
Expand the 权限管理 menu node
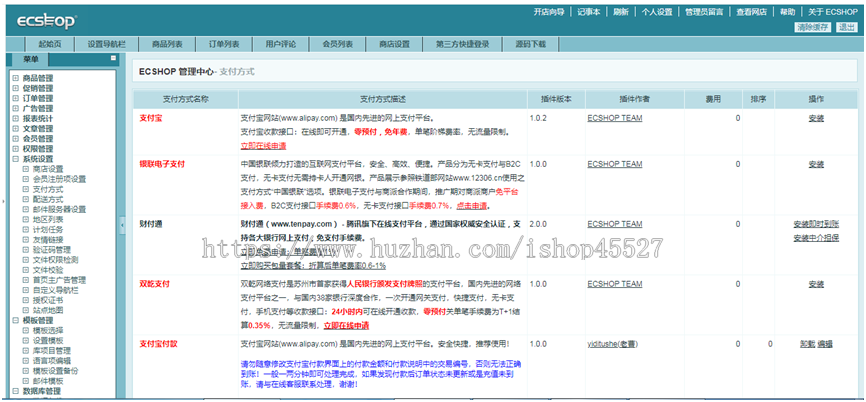pyautogui.click(x=15, y=149)
